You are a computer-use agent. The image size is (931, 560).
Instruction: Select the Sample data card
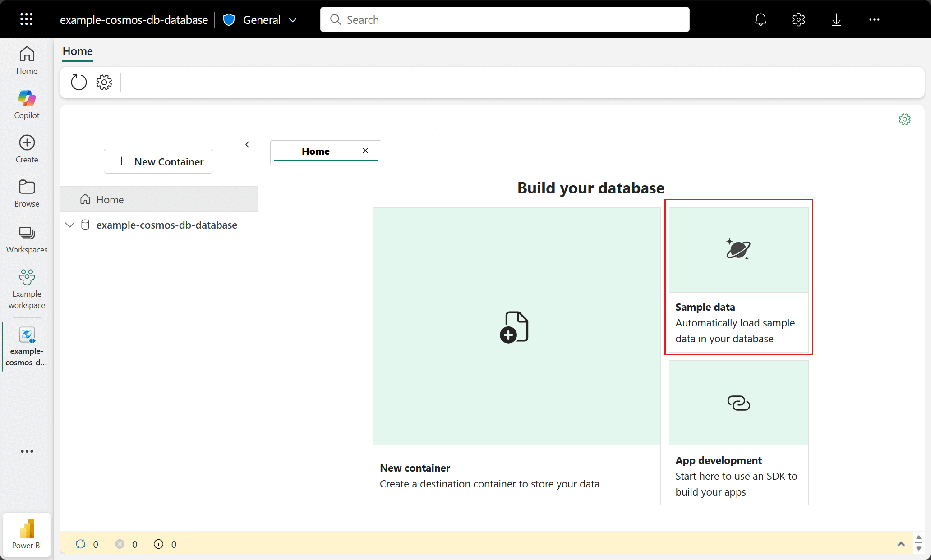738,277
